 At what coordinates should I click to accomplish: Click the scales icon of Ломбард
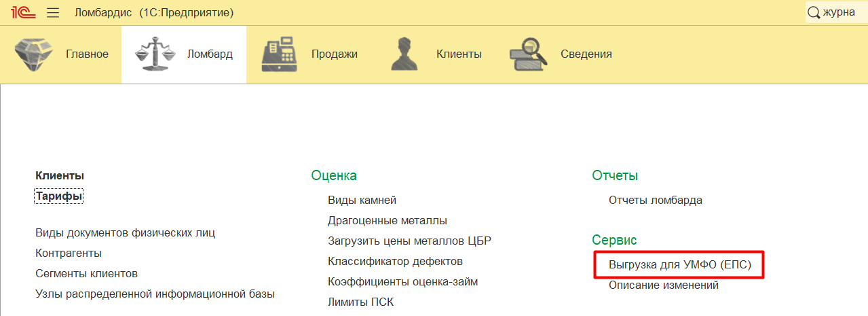[x=156, y=54]
